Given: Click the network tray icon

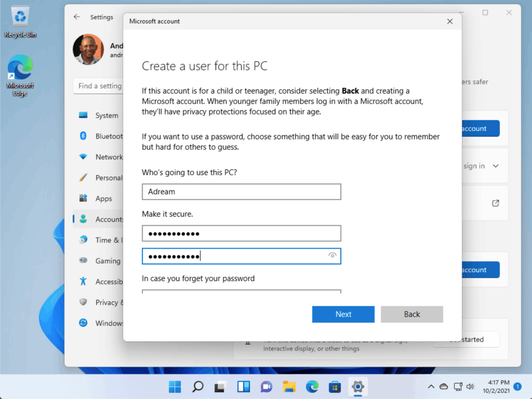Looking at the screenshot, I should click(458, 386).
